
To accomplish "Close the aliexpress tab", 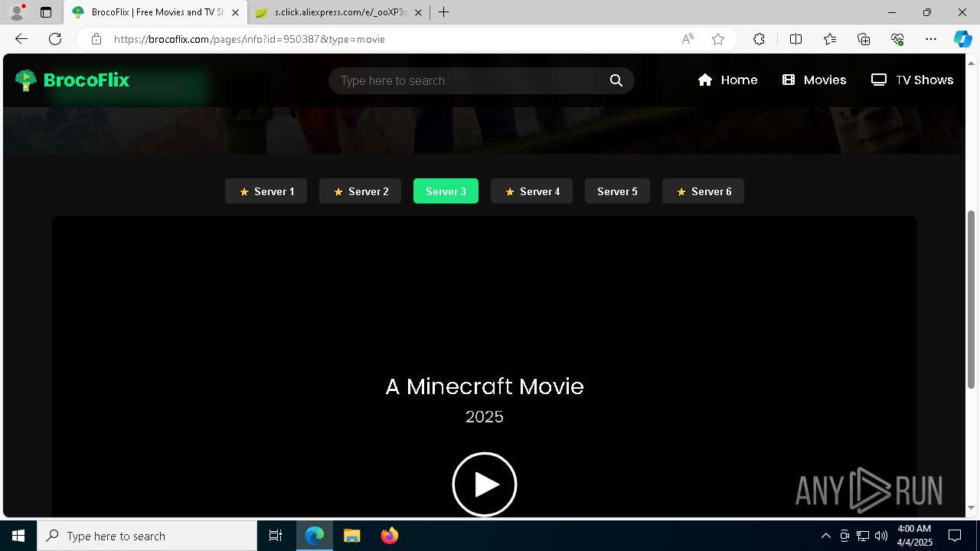I will click(x=418, y=12).
